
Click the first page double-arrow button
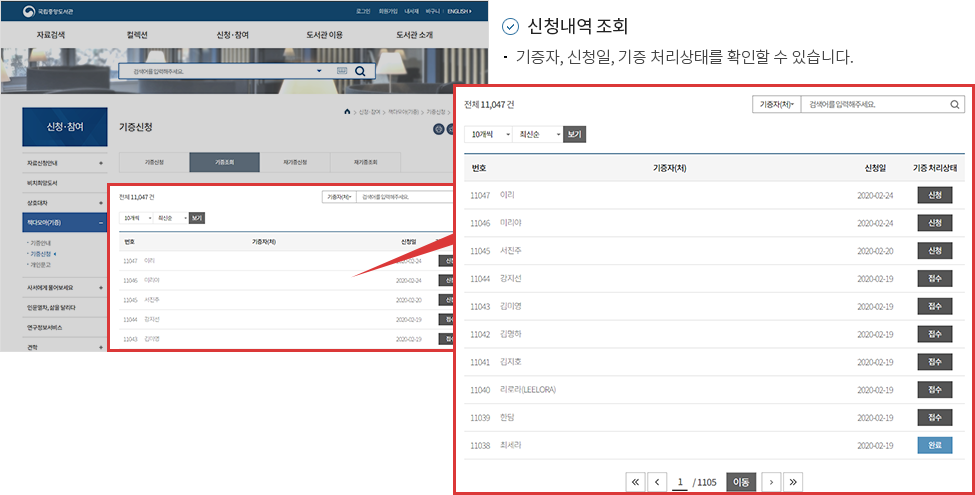634,482
